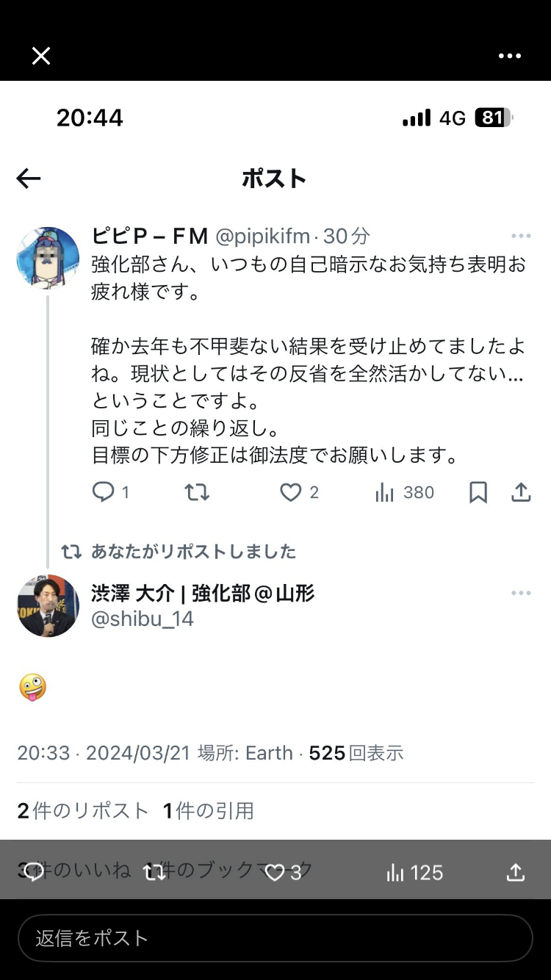Open more options for ピピP-FM post
The width and height of the screenshot is (551, 980).
click(x=521, y=236)
